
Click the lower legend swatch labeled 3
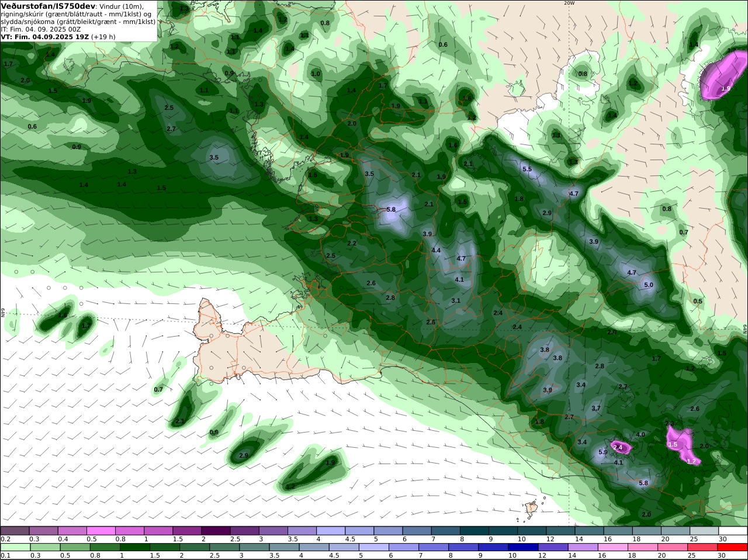tap(254, 547)
